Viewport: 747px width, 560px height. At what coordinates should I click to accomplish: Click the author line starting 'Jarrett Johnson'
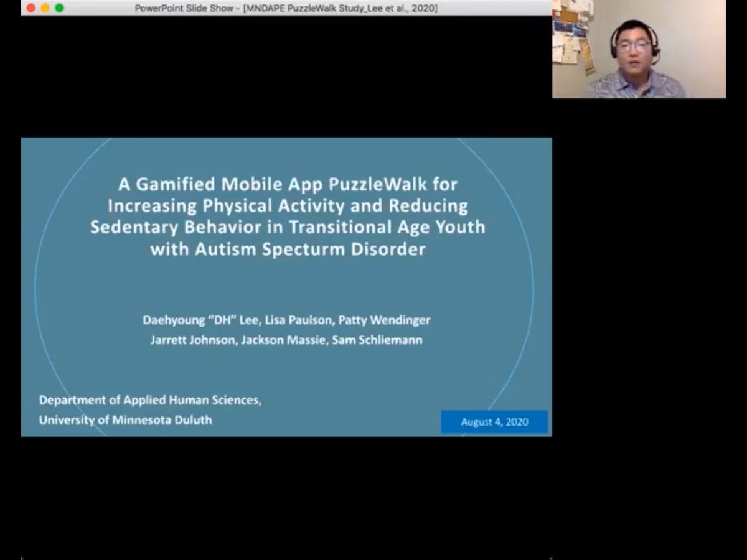click(x=286, y=340)
